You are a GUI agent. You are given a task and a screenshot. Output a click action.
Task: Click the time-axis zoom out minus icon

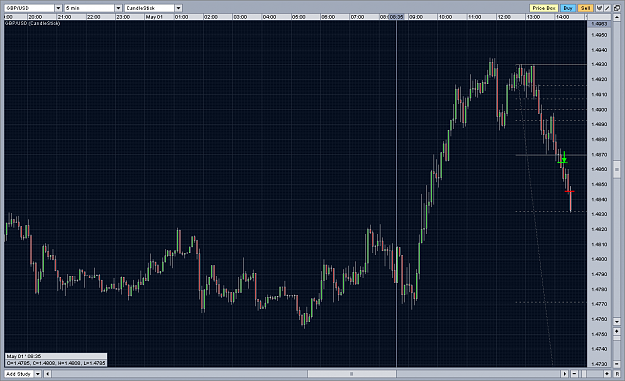click(574, 373)
